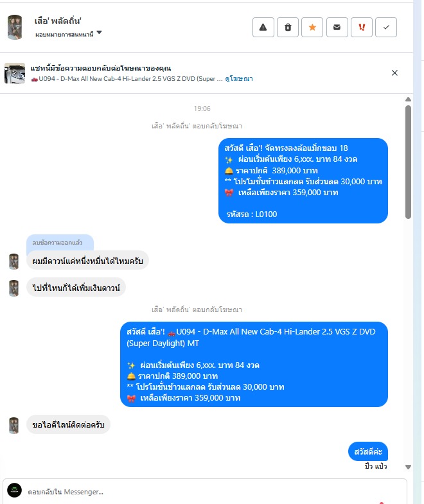Click the chat scrollbar thumb
This screenshot has height=504, width=424.
coord(408,162)
